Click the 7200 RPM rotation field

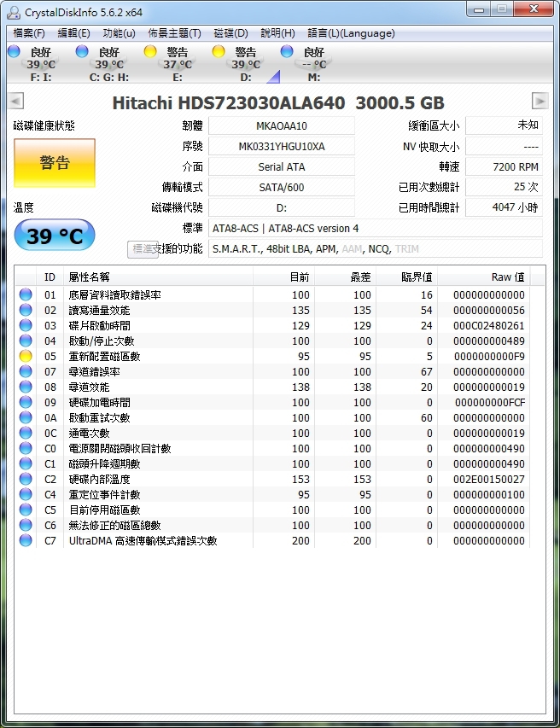pos(504,166)
